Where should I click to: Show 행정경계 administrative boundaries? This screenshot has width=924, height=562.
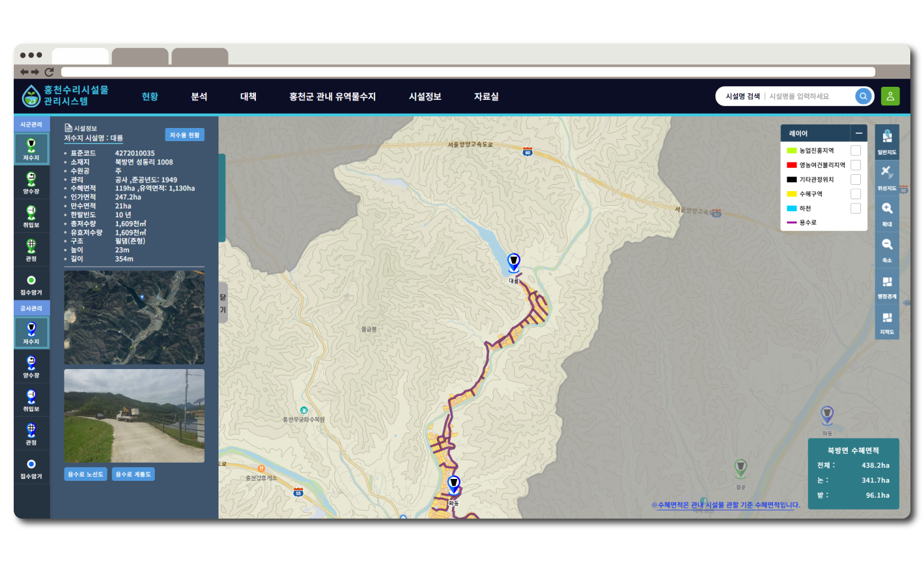tap(887, 285)
